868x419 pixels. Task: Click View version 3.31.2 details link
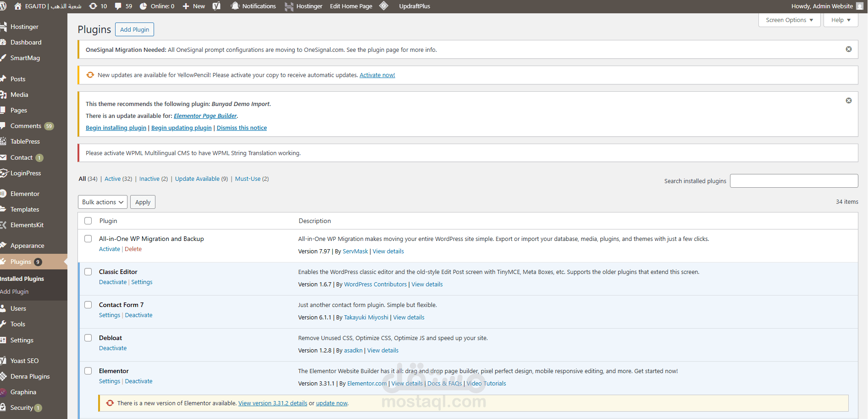coord(273,403)
